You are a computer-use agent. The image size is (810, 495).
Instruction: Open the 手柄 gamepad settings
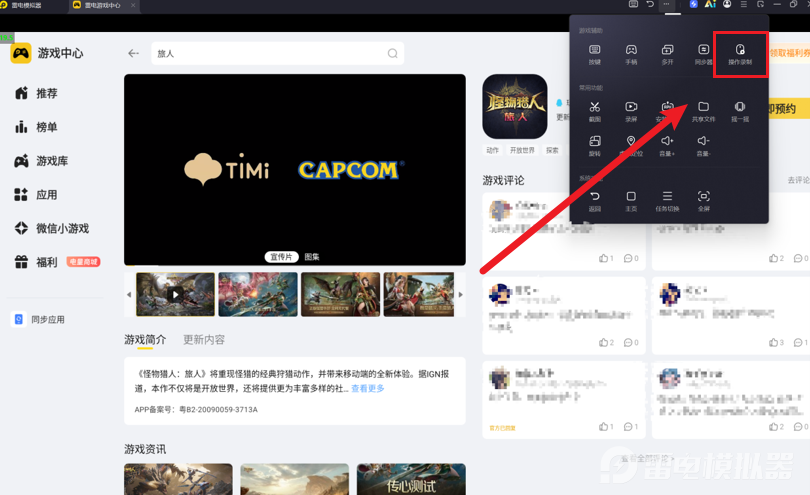point(631,54)
